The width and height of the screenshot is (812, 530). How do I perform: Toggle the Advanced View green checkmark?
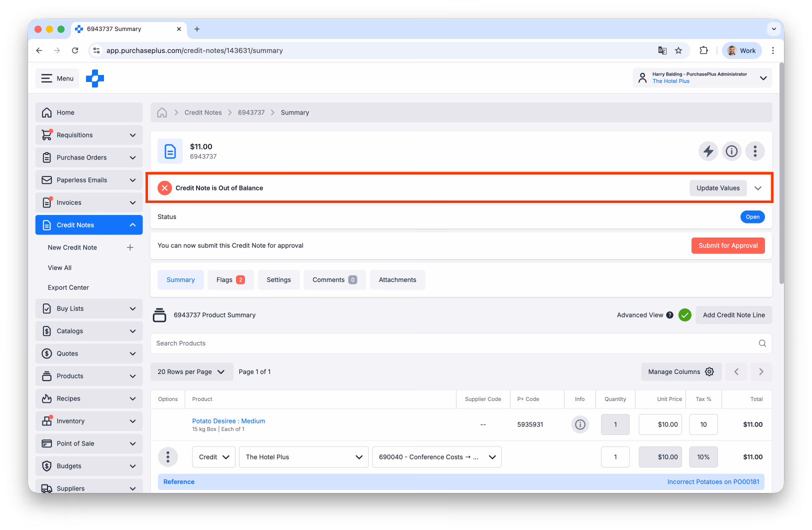[x=685, y=315]
